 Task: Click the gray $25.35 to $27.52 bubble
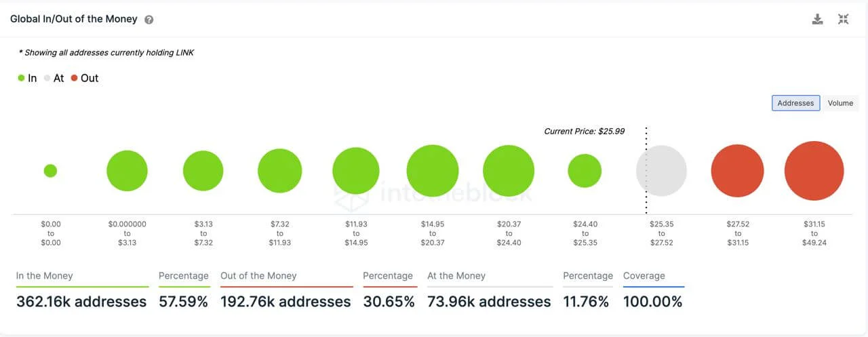click(661, 171)
